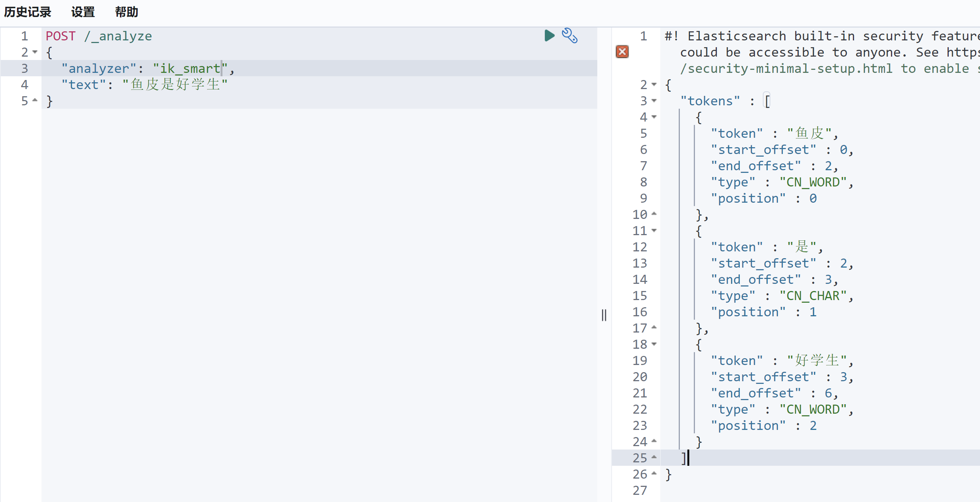Collapse the first token object at output line 4
This screenshot has width=980, height=502.
click(654, 117)
